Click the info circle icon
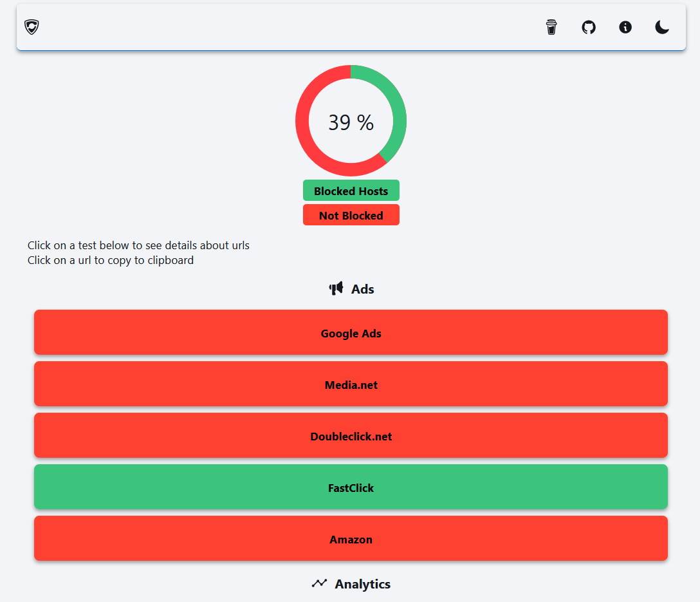 (x=625, y=27)
